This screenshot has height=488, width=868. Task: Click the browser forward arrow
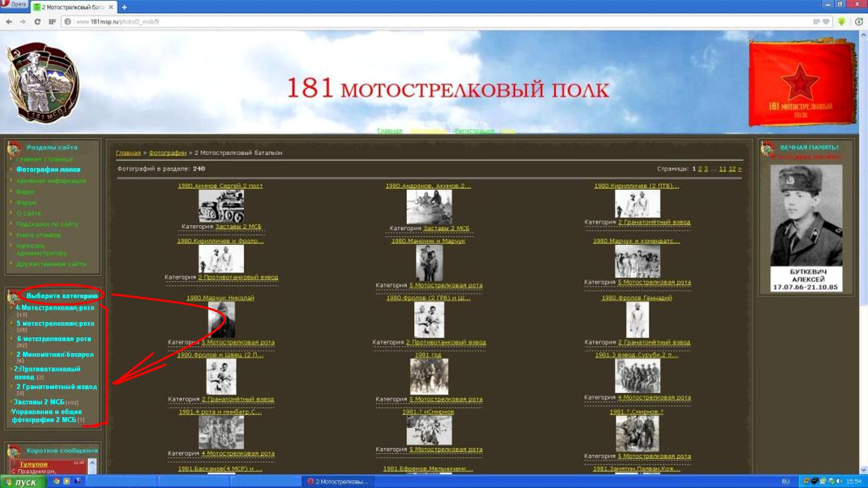click(x=22, y=21)
